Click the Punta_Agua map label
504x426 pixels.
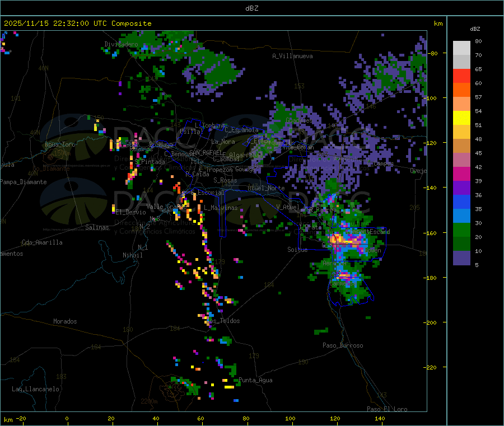point(255,380)
